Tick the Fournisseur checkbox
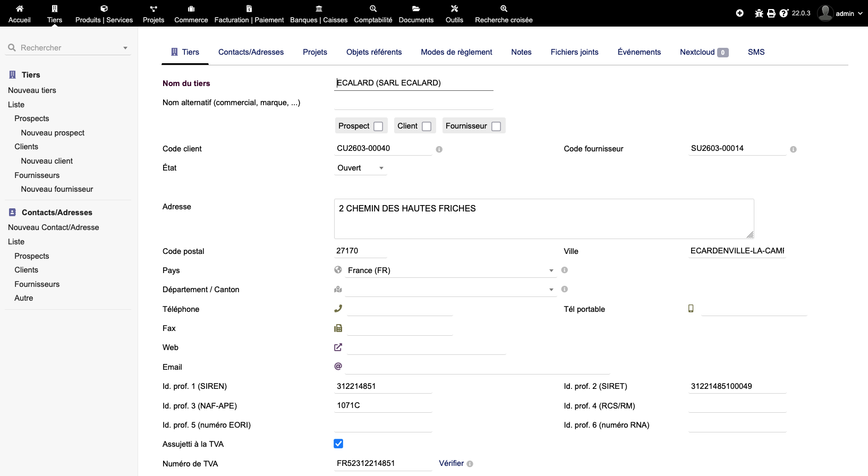Image resolution: width=868 pixels, height=476 pixels. pyautogui.click(x=496, y=126)
